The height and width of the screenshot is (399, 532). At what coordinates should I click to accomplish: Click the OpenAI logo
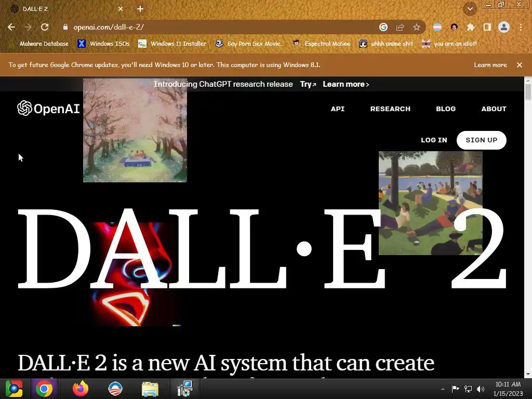48,109
